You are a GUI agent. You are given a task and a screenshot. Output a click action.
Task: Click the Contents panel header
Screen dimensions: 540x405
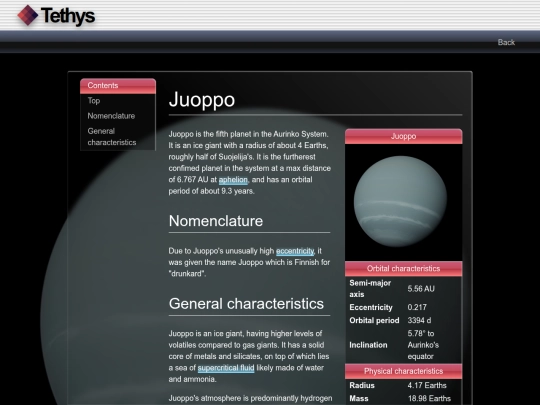[x=118, y=86]
